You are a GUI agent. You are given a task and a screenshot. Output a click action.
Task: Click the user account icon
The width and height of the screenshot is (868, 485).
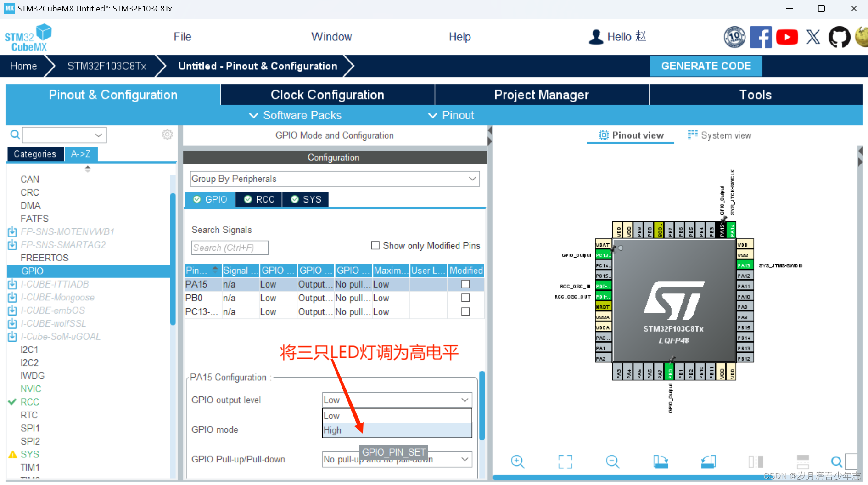[596, 37]
